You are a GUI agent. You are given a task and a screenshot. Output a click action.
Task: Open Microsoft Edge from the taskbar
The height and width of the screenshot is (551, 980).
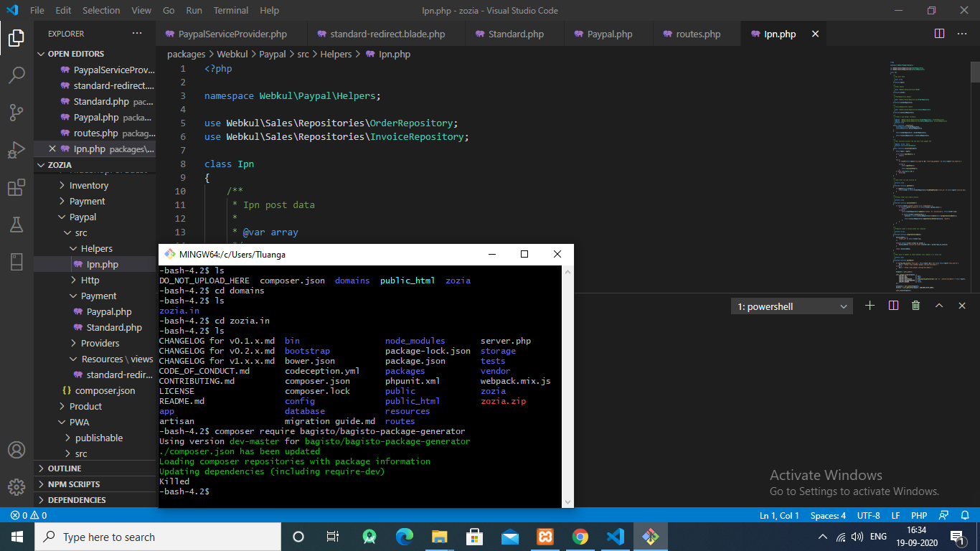tap(405, 537)
